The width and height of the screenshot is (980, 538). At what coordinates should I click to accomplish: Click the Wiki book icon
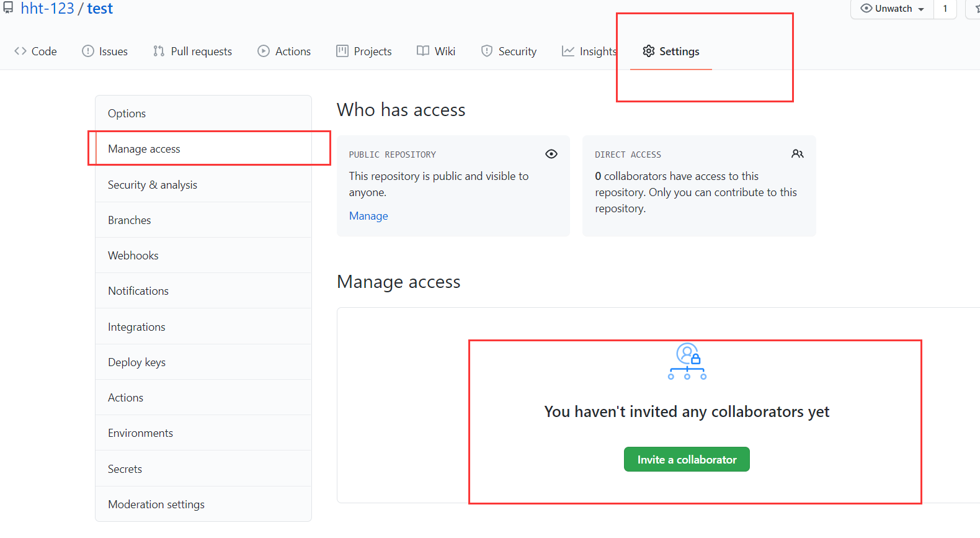(x=423, y=51)
